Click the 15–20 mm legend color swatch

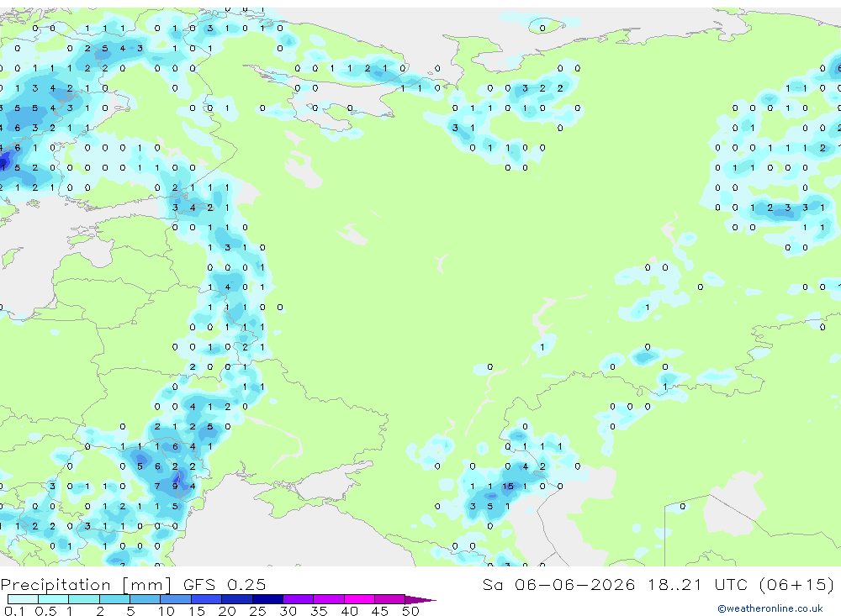click(207, 599)
